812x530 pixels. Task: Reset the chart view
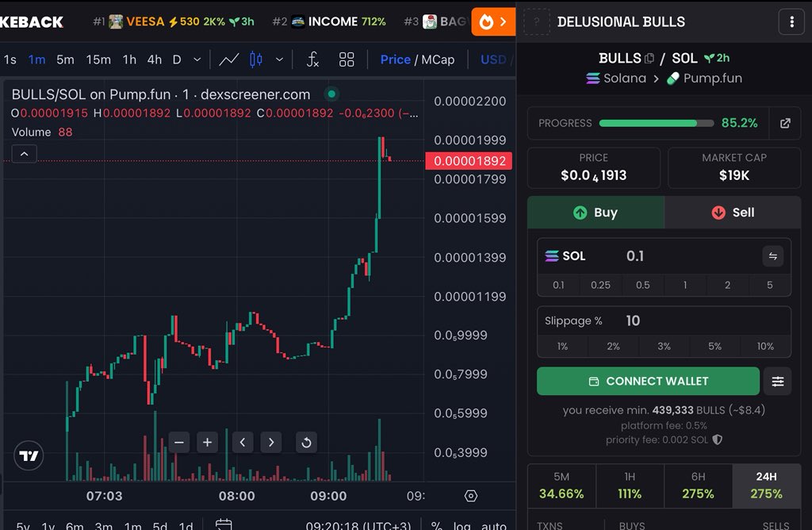[x=306, y=443]
